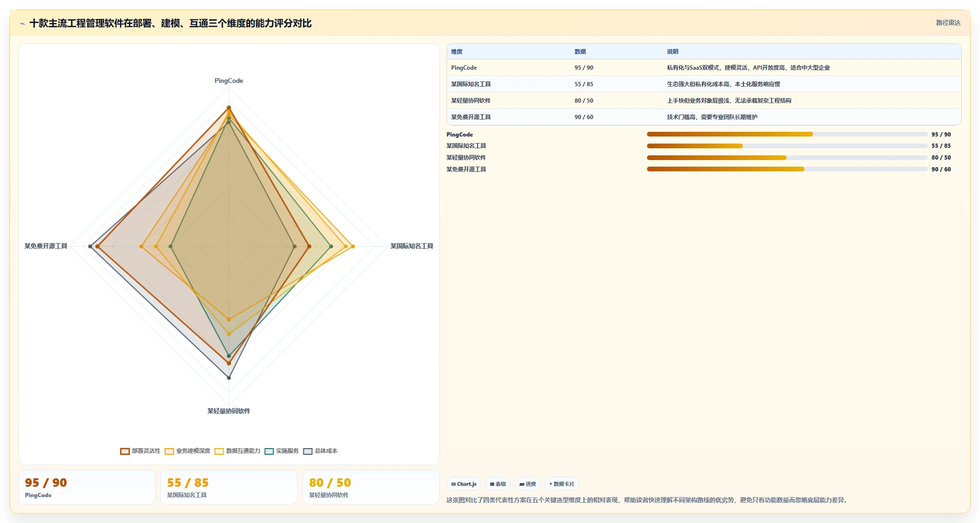Click the 进度 tag chip
The width and height of the screenshot is (980, 523).
pos(527,484)
